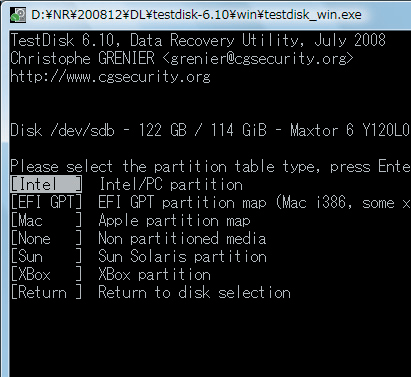
Task: Click the 'XBox partition' description text
Action: [154, 274]
